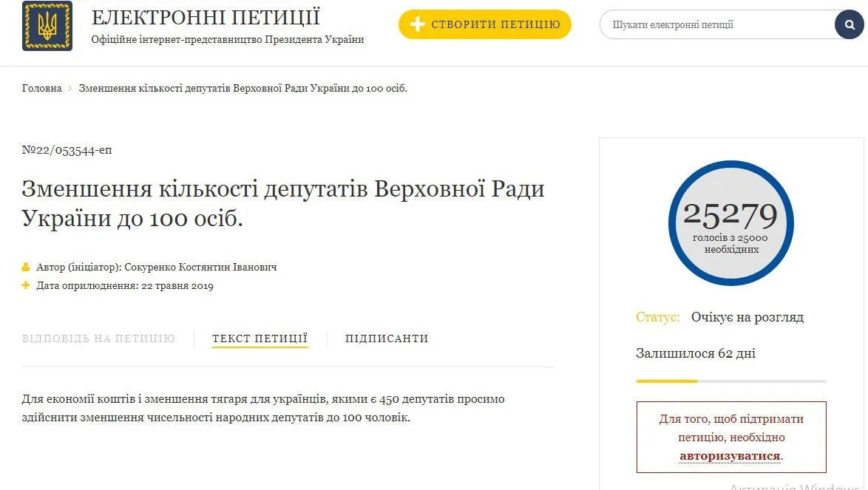Image resolution: width=868 pixels, height=490 pixels.
Task: Navigate to Головна via the breadcrumb link
Action: (x=41, y=88)
